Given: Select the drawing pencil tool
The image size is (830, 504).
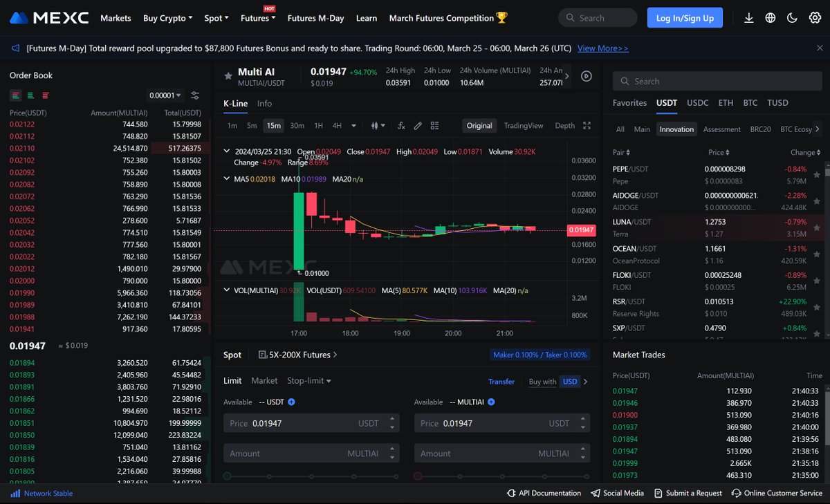Looking at the screenshot, I should pyautogui.click(x=418, y=126).
